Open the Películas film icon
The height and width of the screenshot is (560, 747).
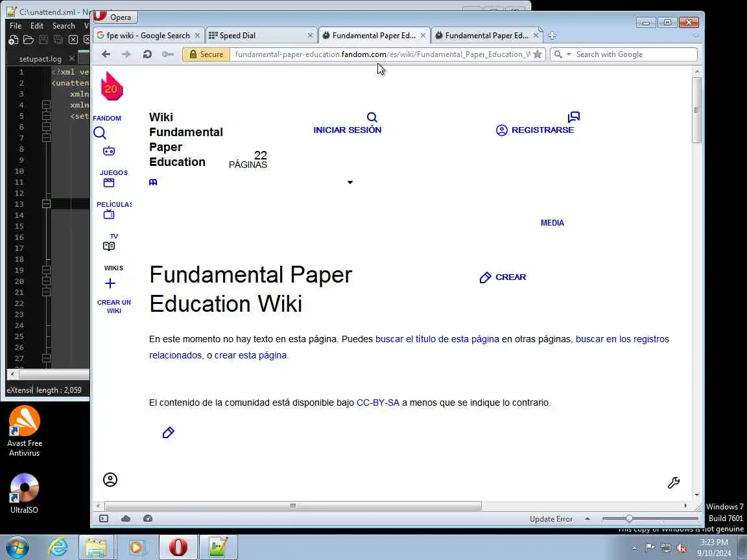[109, 183]
